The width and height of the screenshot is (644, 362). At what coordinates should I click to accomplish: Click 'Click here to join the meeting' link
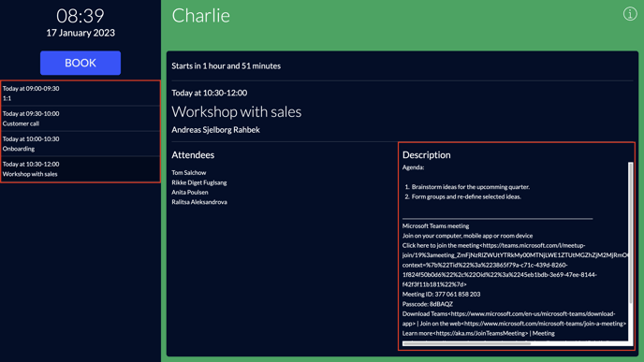(441, 245)
